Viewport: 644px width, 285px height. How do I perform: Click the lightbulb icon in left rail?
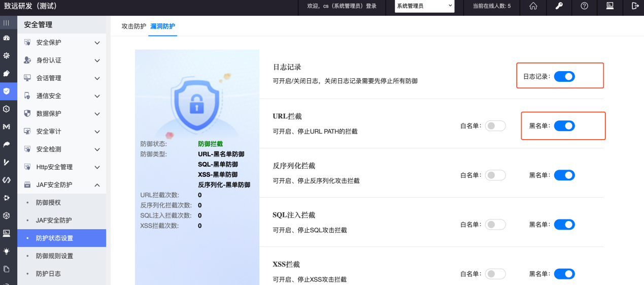pos(6,251)
